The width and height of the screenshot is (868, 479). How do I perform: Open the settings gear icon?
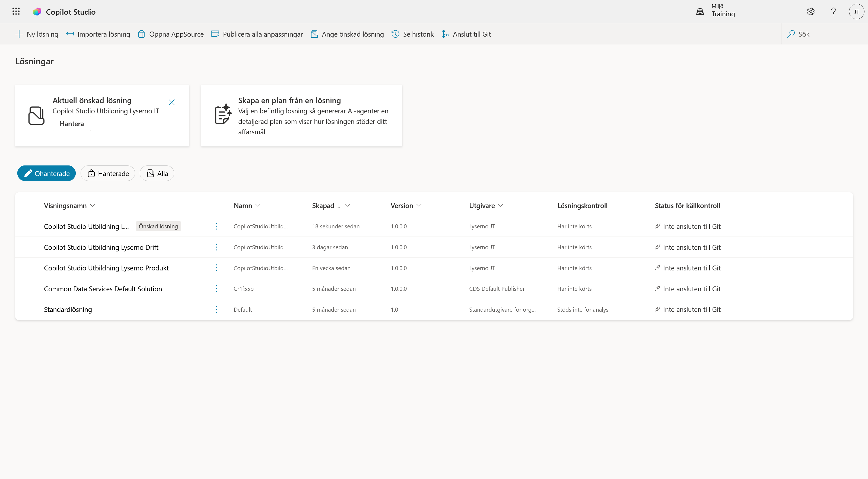tap(810, 11)
